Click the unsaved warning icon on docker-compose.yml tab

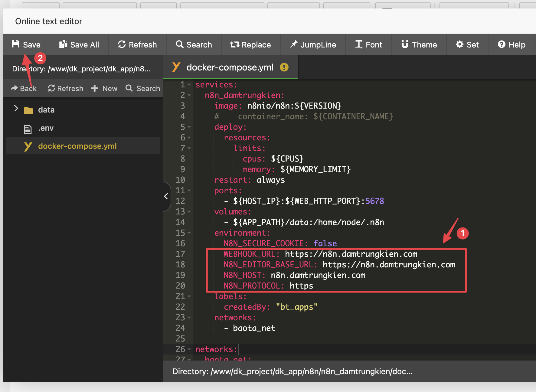click(284, 67)
